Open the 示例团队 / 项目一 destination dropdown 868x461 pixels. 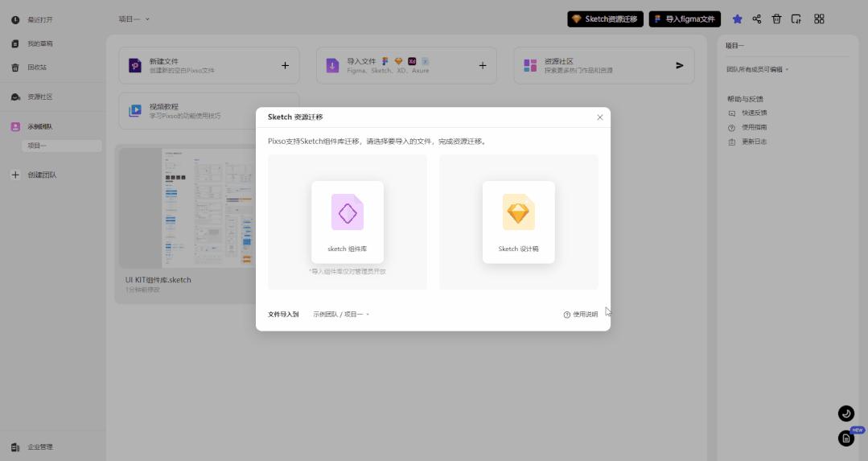[340, 315]
